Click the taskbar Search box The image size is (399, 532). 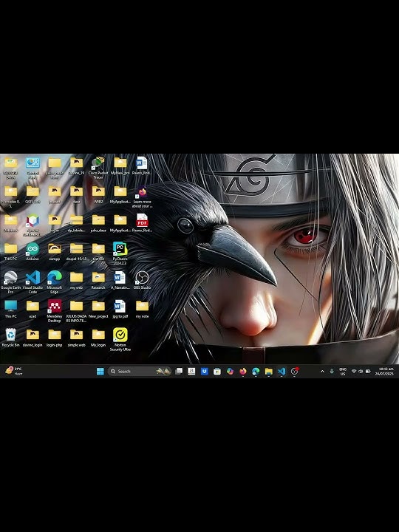140,371
